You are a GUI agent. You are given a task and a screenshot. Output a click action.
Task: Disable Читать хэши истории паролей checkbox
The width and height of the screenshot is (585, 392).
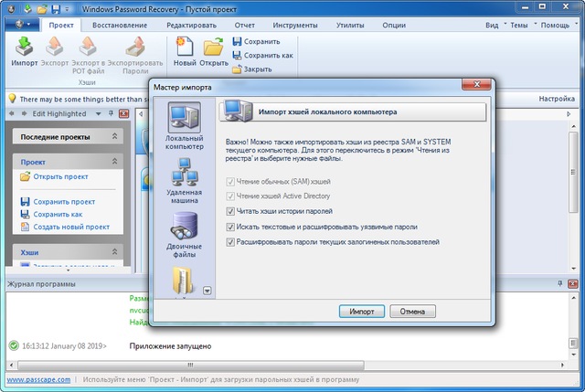229,210
